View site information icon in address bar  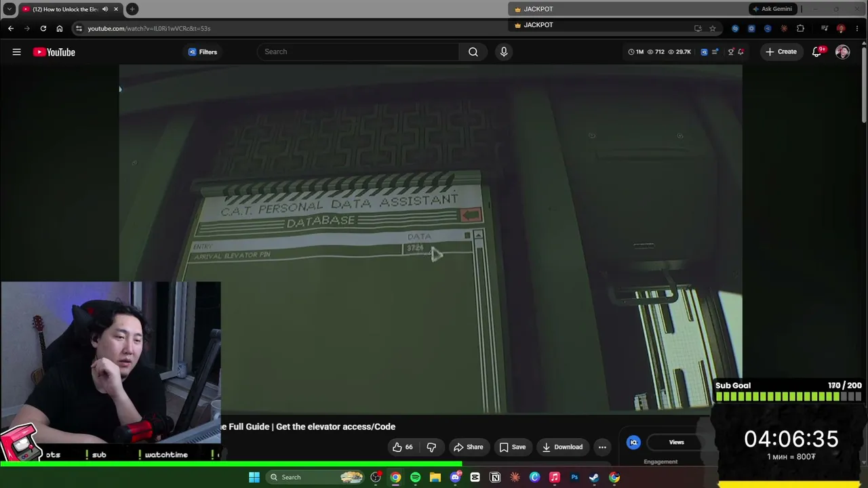[x=79, y=28]
